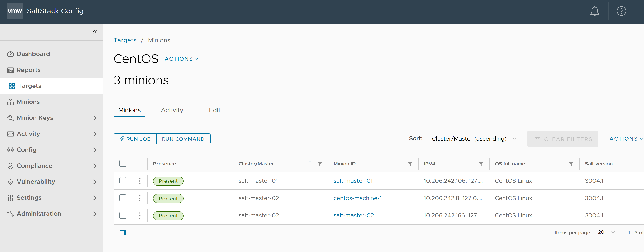This screenshot has height=252, width=644.
Task: Click the collapse sidebar chevron icon
Action: (95, 32)
